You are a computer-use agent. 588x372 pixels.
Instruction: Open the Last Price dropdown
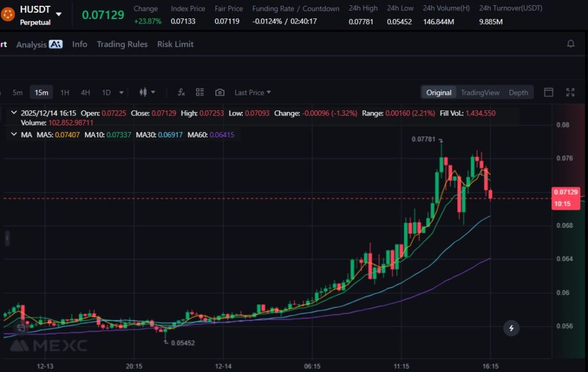(253, 93)
